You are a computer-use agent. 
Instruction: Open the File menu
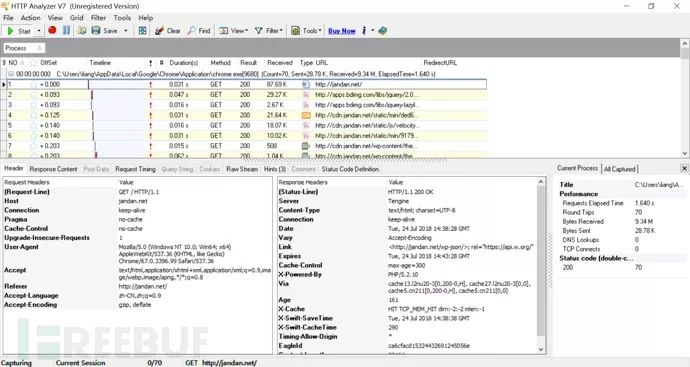coord(8,18)
